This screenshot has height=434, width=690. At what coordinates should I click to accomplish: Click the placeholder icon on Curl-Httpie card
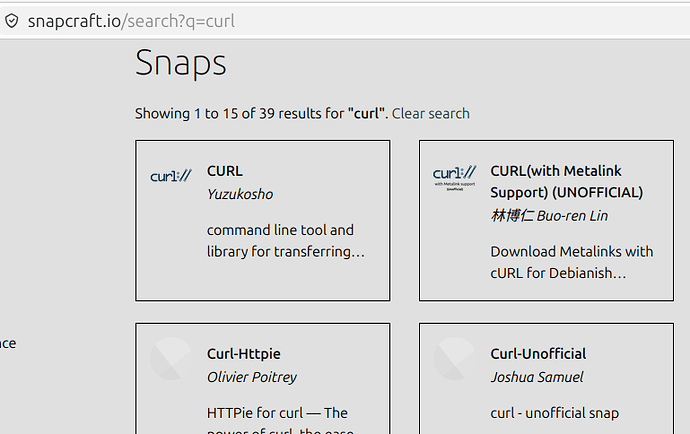click(x=171, y=359)
